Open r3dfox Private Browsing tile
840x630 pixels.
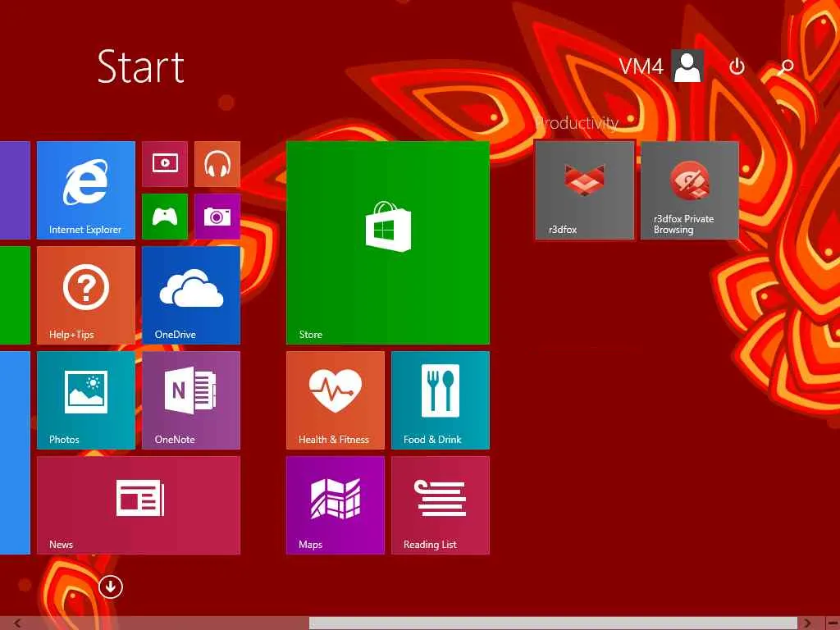point(690,190)
